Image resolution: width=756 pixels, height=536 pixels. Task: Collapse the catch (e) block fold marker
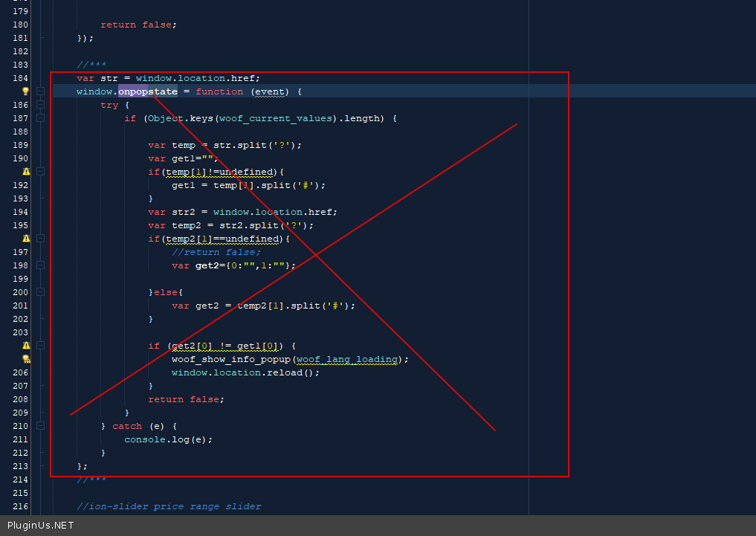[x=41, y=426]
